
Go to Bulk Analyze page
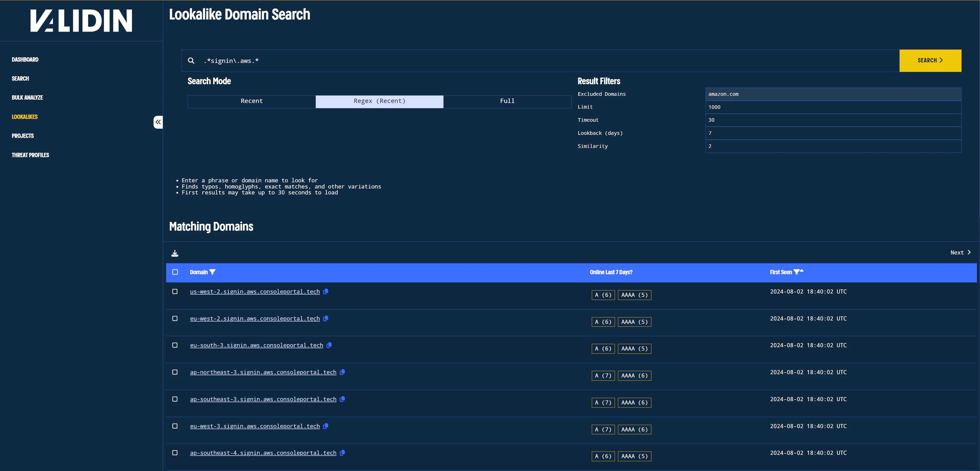click(27, 98)
